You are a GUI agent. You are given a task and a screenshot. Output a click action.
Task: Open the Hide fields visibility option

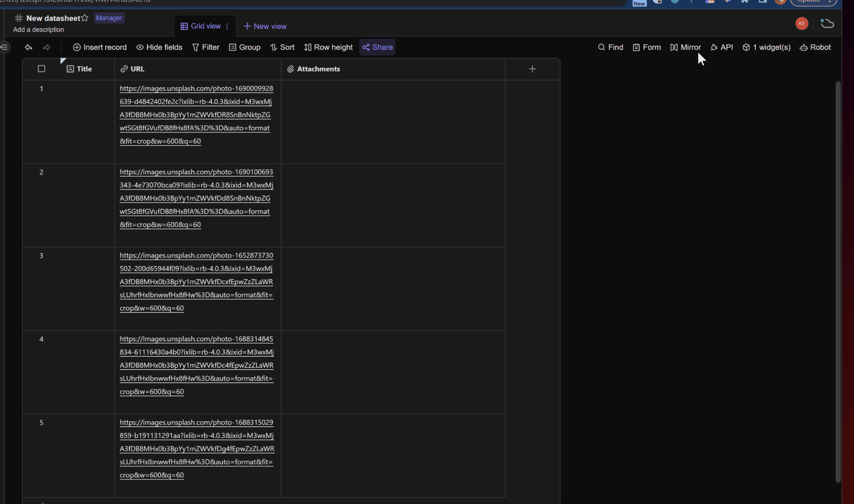coord(159,47)
